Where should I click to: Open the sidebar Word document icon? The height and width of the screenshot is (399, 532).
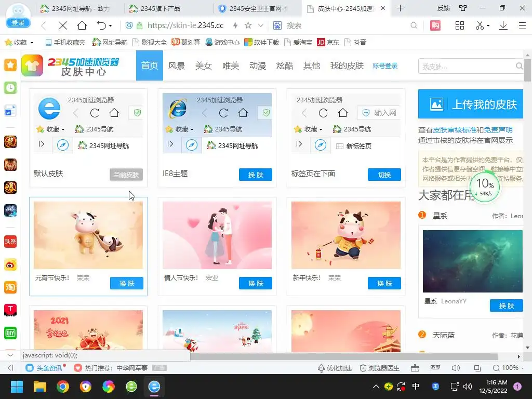click(x=10, y=111)
